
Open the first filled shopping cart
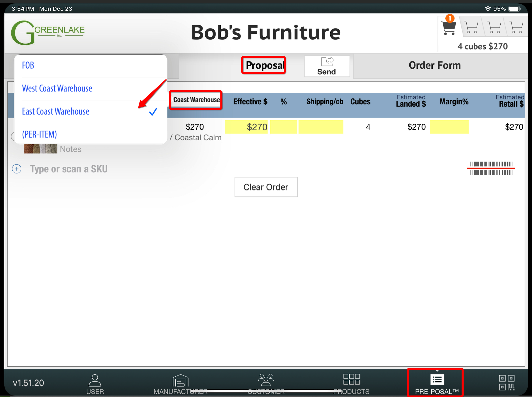click(x=449, y=27)
